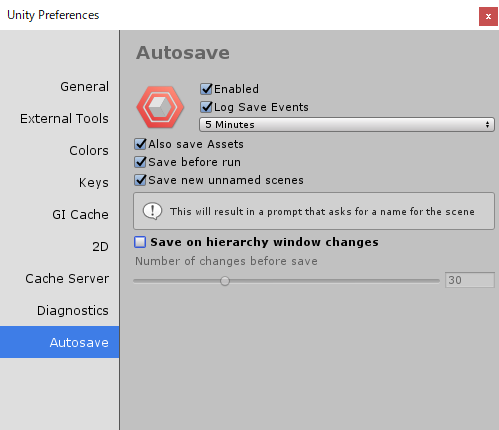This screenshot has height=430, width=499.
Task: Toggle the Save before run option
Action: point(140,162)
